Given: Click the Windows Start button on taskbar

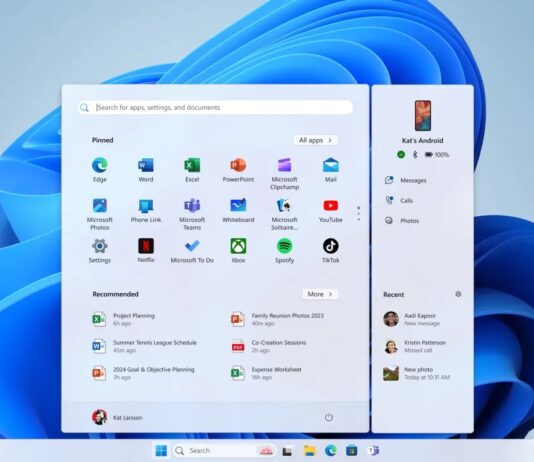Looking at the screenshot, I should tap(161, 450).
